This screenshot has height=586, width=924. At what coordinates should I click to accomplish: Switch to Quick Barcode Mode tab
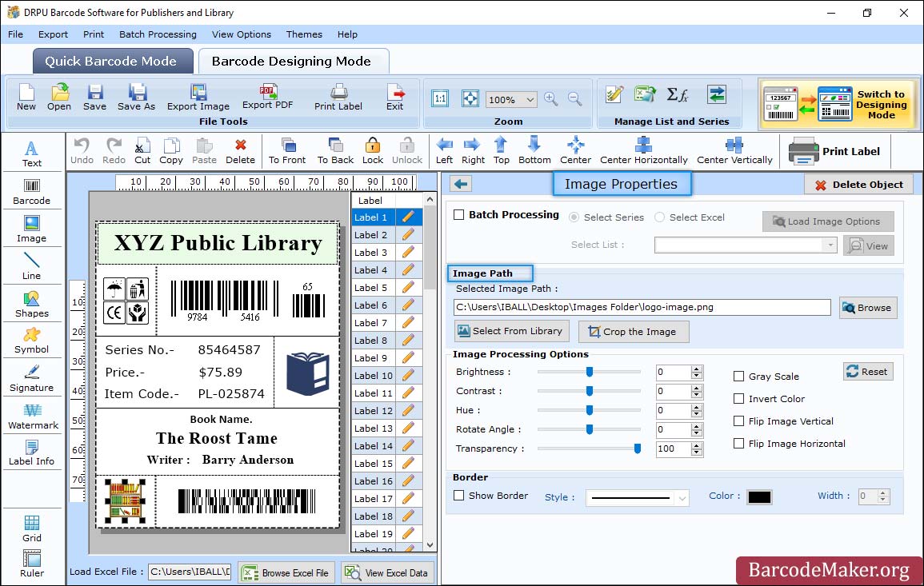coord(112,62)
